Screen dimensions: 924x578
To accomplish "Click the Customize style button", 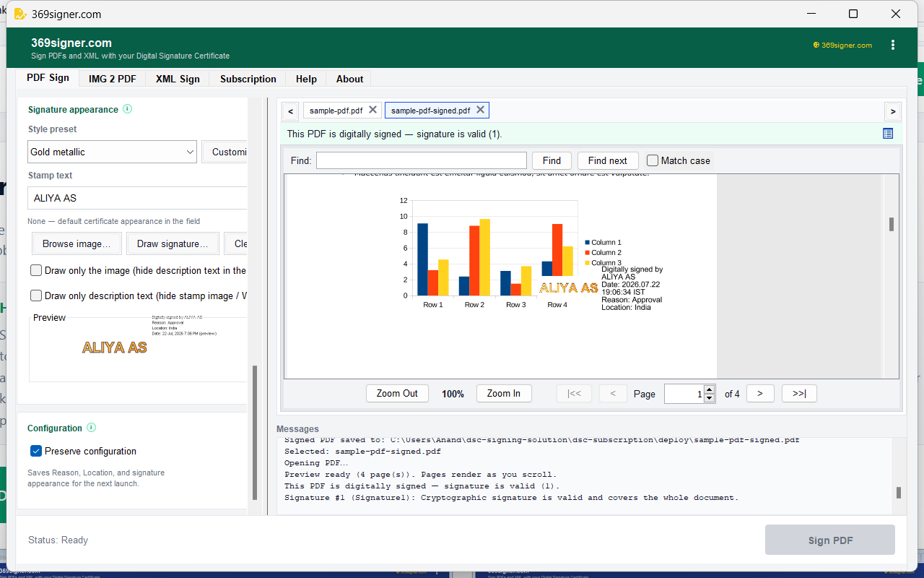I will [225, 152].
